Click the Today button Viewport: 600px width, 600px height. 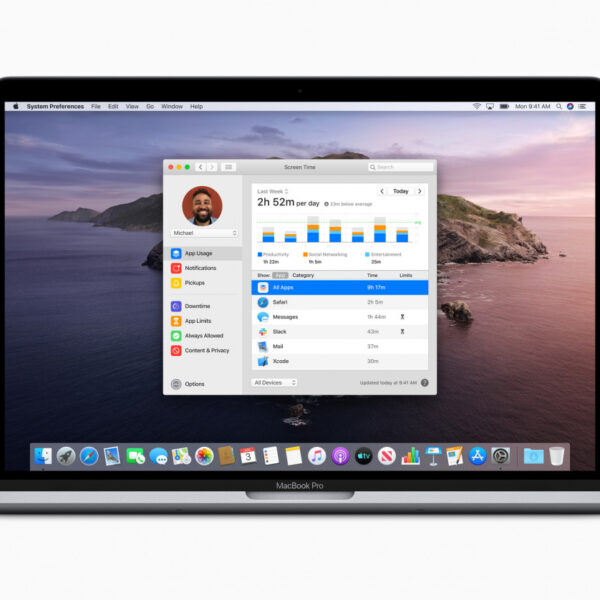point(401,191)
